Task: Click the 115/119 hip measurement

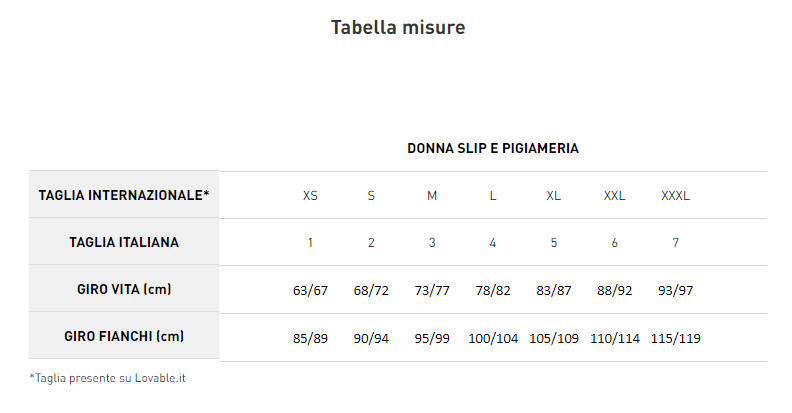Action: (x=675, y=339)
